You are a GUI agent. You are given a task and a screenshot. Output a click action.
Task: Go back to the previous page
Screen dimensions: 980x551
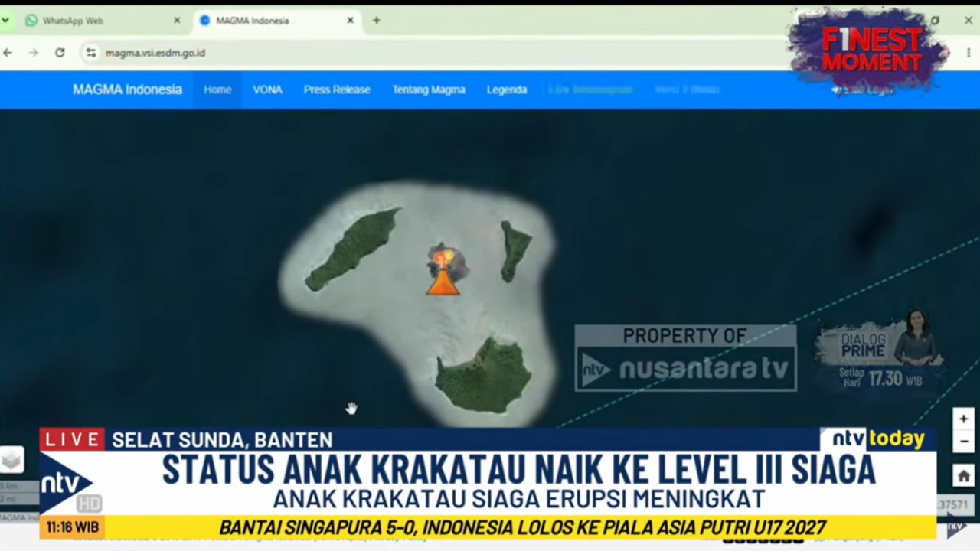8,53
